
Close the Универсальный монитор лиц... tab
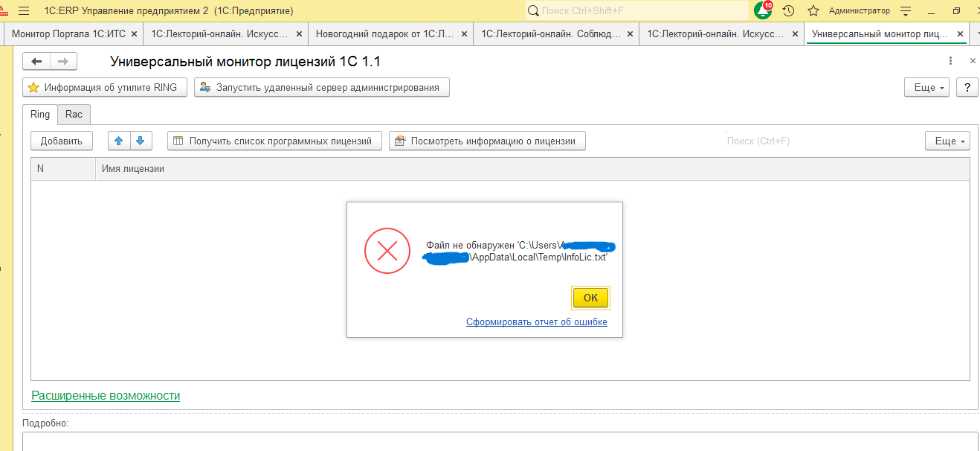pos(960,34)
